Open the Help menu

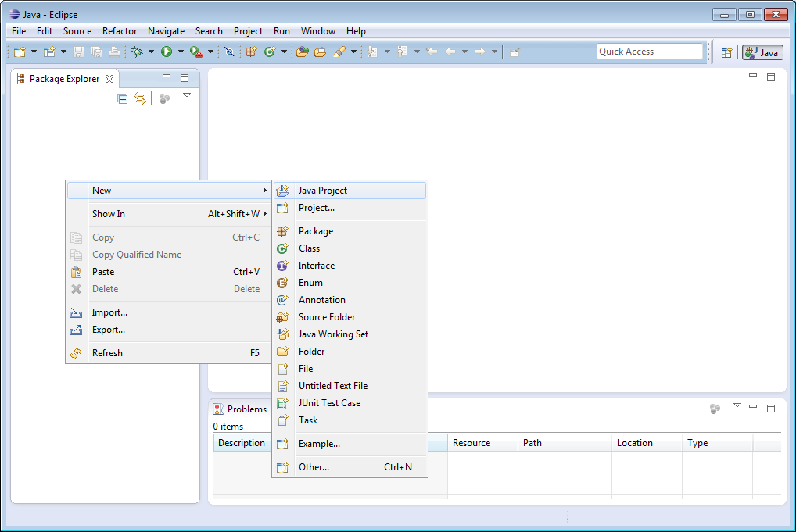pos(356,31)
